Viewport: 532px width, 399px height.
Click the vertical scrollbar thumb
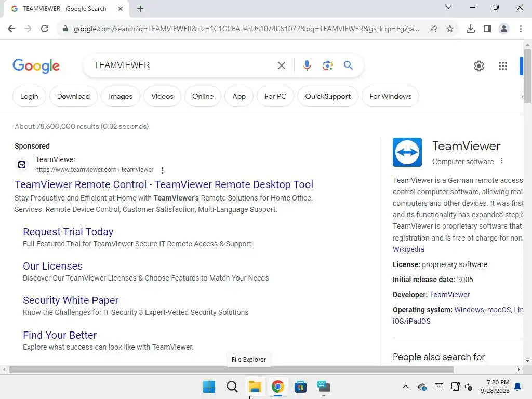pyautogui.click(x=527, y=75)
